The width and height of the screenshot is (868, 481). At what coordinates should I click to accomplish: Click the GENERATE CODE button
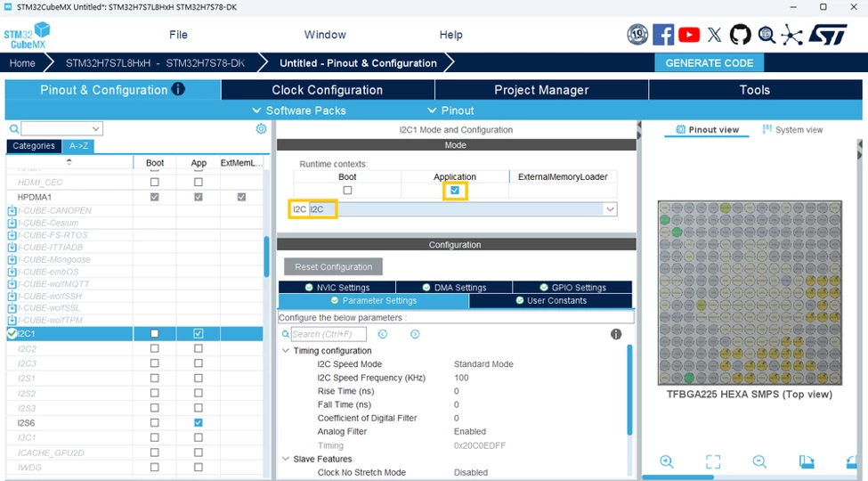pyautogui.click(x=710, y=62)
